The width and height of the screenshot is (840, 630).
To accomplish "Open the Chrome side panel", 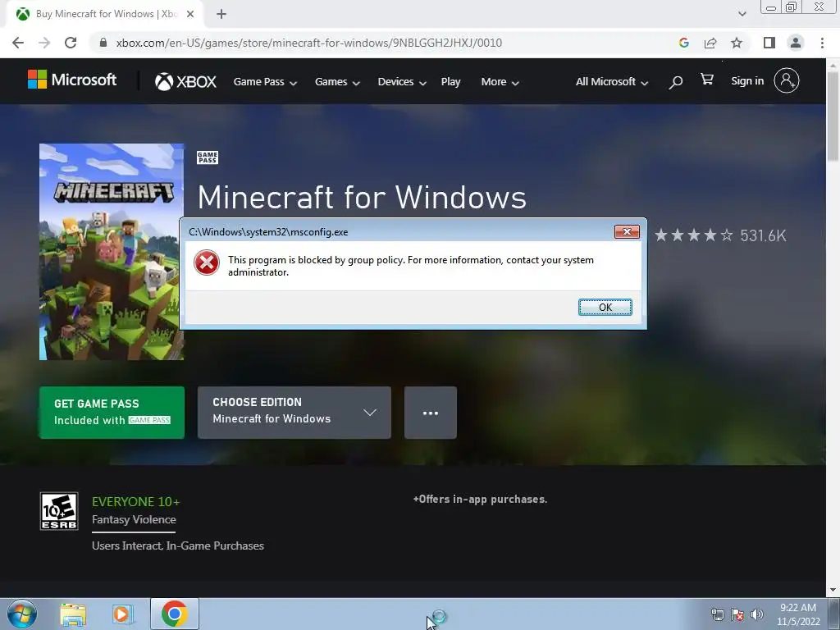I will [x=769, y=43].
